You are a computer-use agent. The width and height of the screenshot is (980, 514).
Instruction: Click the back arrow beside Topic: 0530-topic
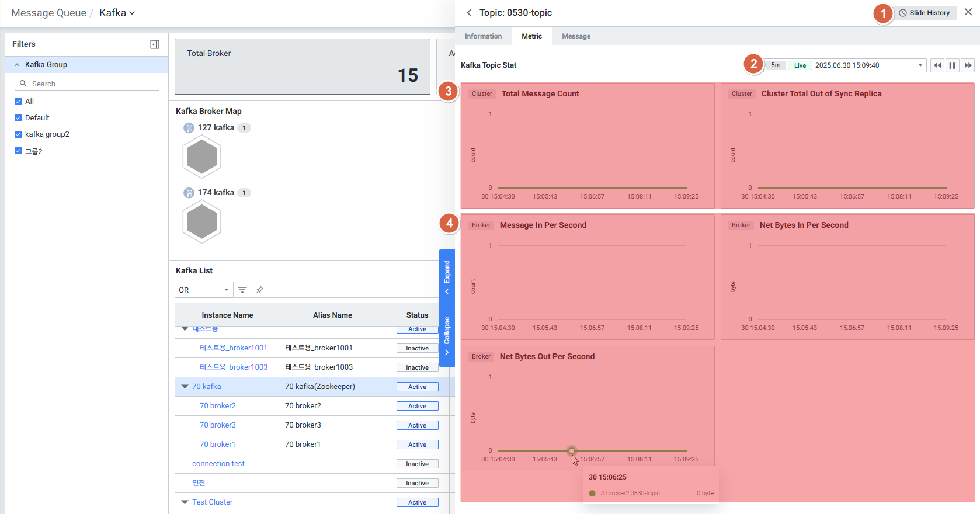click(x=469, y=13)
